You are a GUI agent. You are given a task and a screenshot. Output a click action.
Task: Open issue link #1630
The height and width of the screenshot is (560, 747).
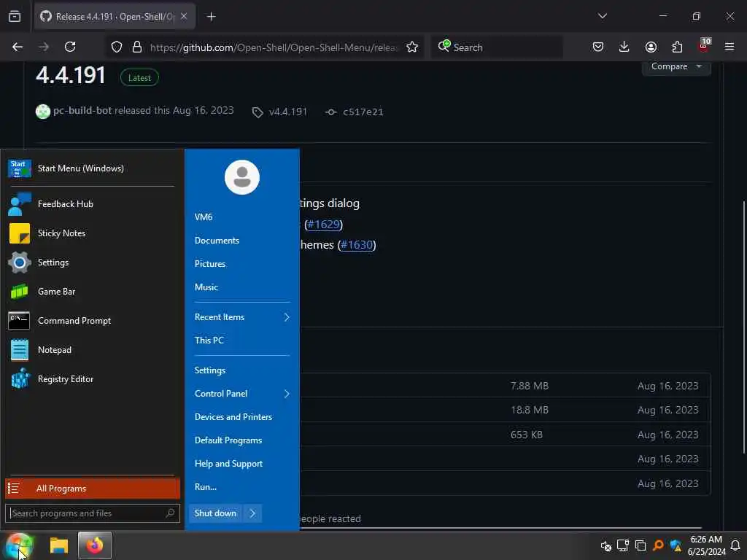(357, 245)
